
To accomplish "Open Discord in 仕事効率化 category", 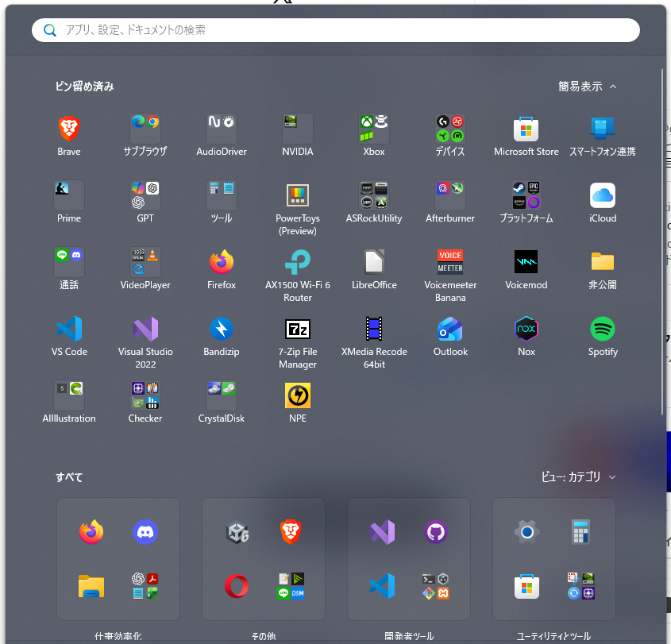I will 145,532.
